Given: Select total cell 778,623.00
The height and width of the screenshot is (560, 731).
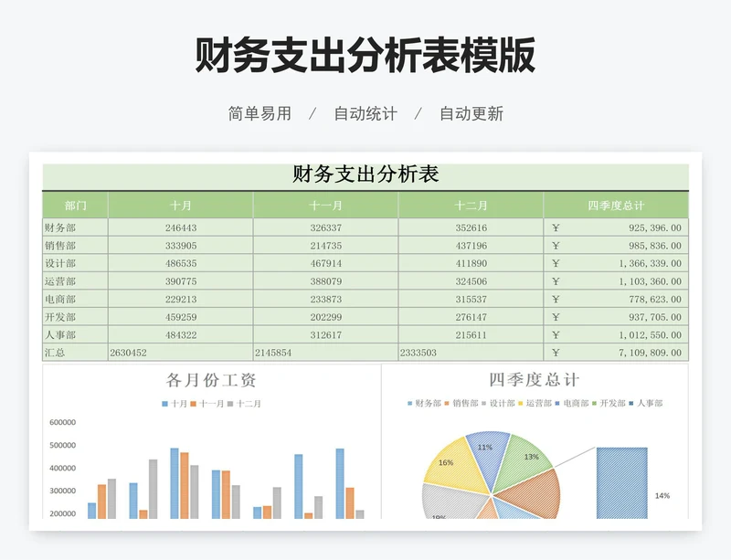Looking at the screenshot, I should pos(616,299).
